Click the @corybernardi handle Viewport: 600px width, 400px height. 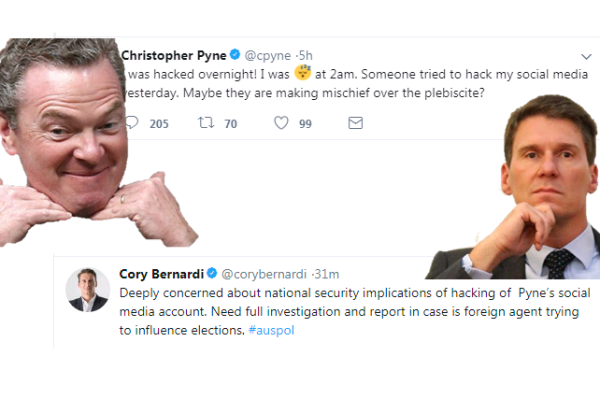coord(264,274)
